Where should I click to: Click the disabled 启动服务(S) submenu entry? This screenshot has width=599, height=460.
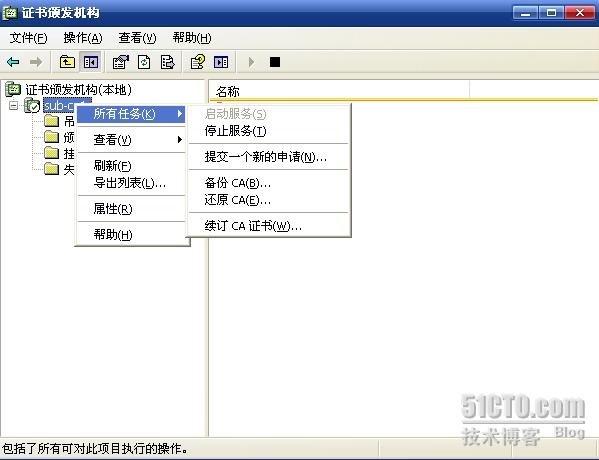pos(269,114)
